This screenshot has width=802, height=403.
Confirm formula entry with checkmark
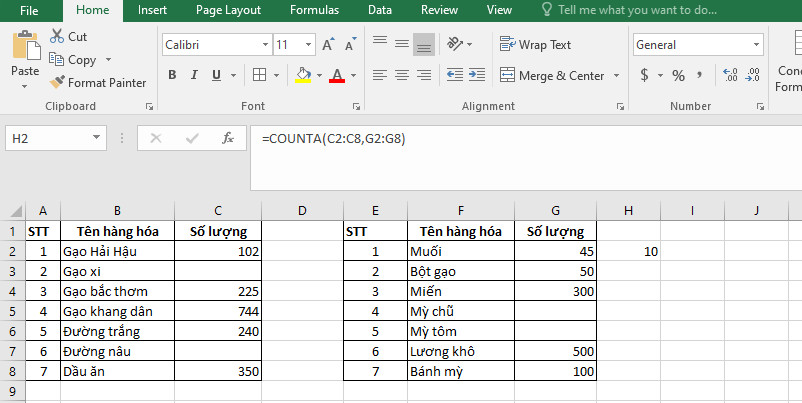[192, 138]
